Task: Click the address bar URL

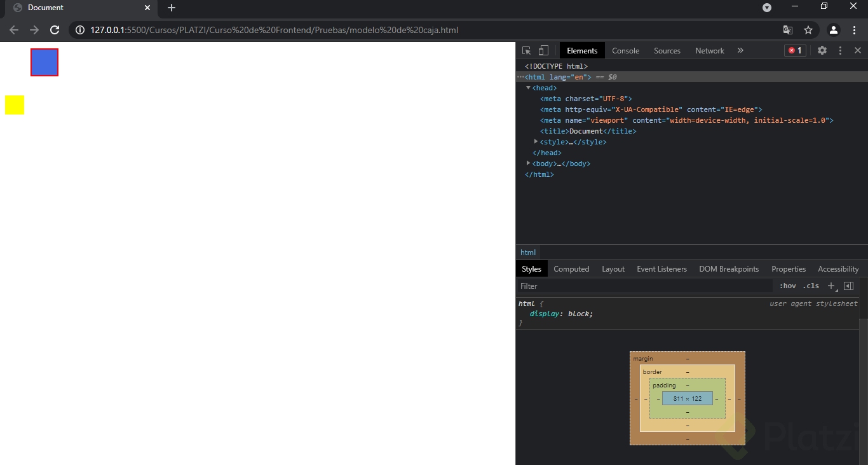Action: coord(274,30)
